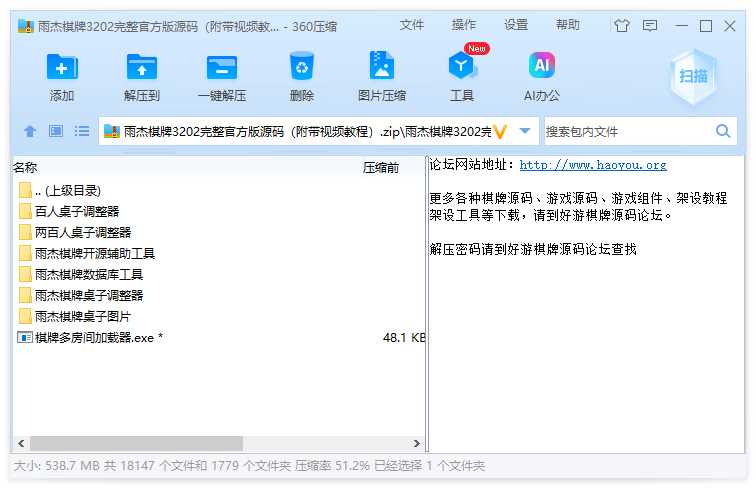Click the 解压到 (Extract to) icon
The image size is (756, 488).
tap(141, 67)
